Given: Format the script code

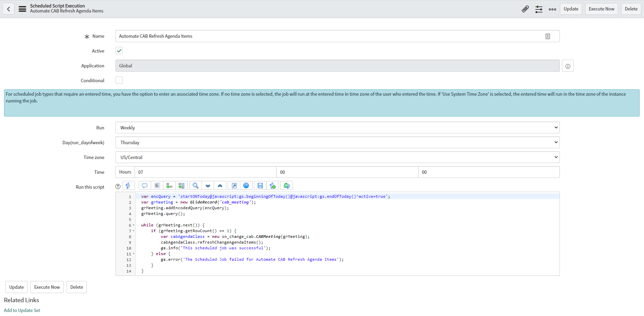Looking at the screenshot, I should pyautogui.click(x=157, y=185).
